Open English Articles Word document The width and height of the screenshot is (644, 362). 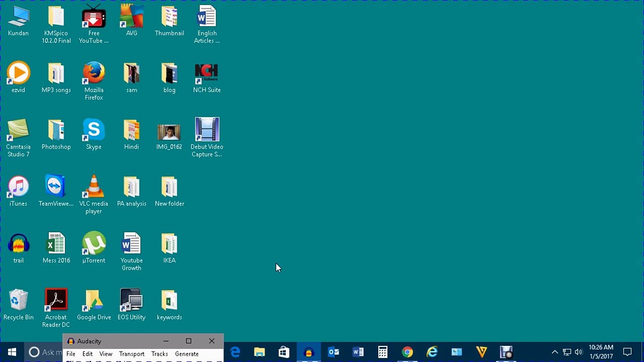207,25
